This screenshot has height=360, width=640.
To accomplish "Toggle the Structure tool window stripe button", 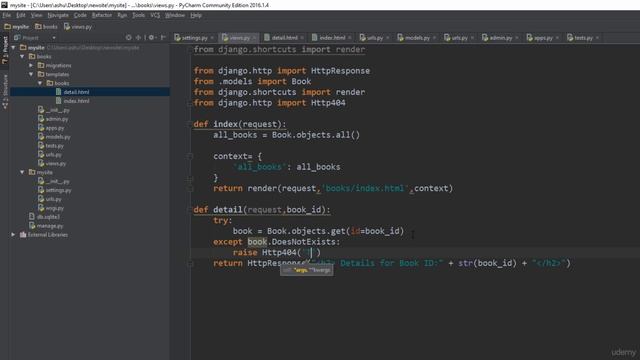I will tap(5, 91).
